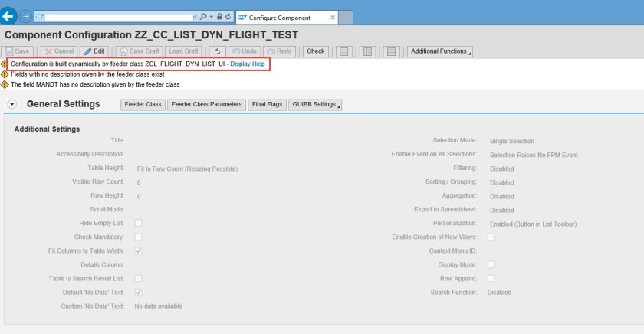Click the Additional Settings heading
Screen dimensions: 644x334
[47, 129]
